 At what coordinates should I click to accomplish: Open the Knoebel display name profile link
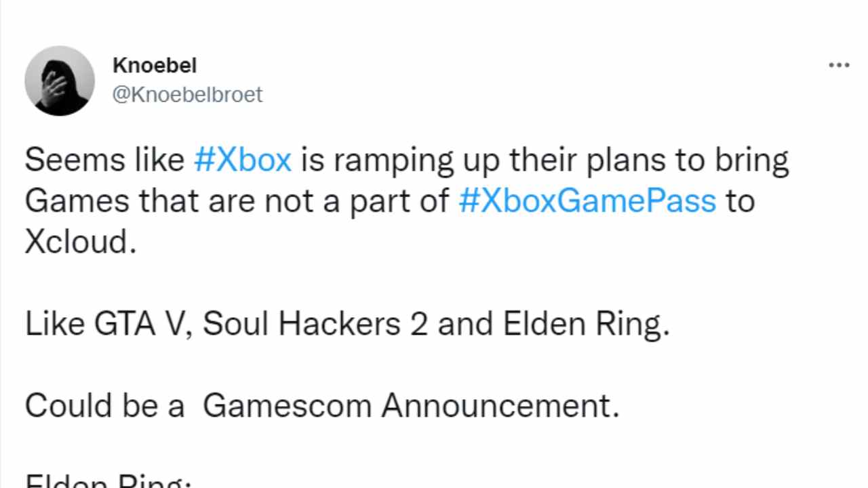pyautogui.click(x=155, y=66)
